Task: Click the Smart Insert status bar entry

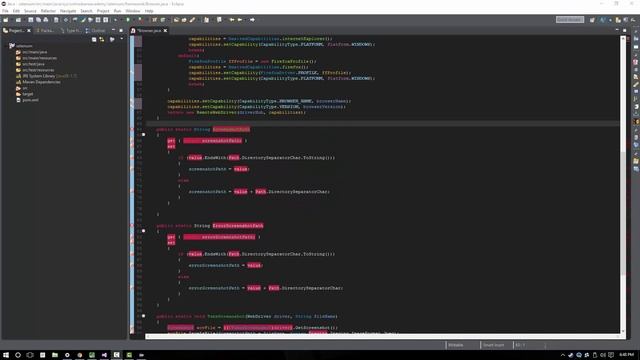Action: [x=493, y=345]
